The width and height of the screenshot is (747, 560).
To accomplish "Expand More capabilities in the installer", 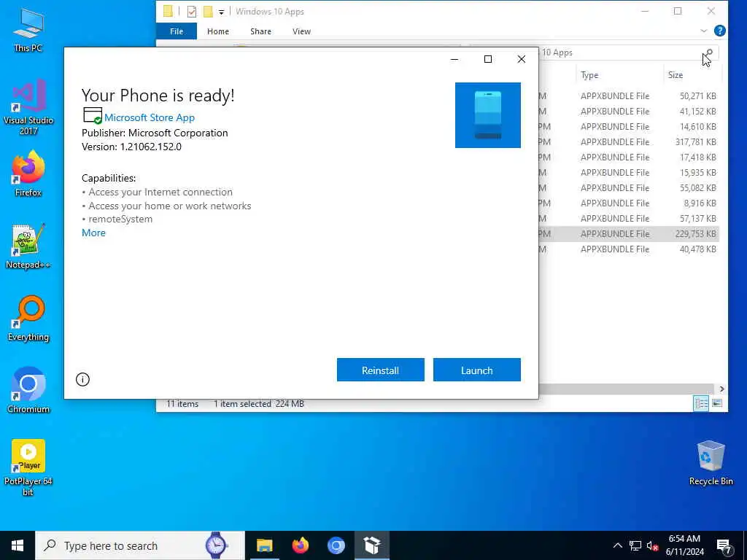I will [x=93, y=233].
